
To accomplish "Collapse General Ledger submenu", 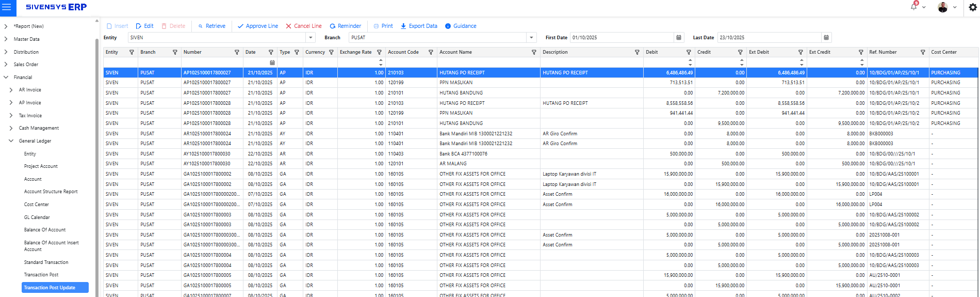I will click(11, 141).
